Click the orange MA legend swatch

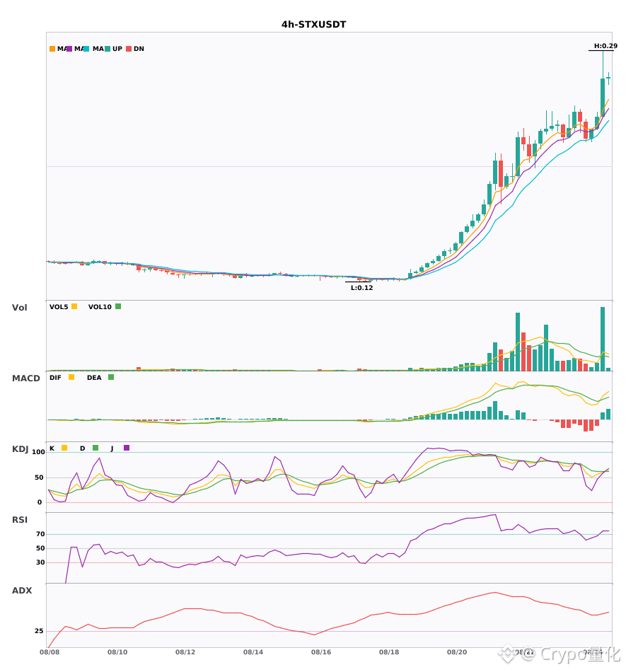(52, 49)
